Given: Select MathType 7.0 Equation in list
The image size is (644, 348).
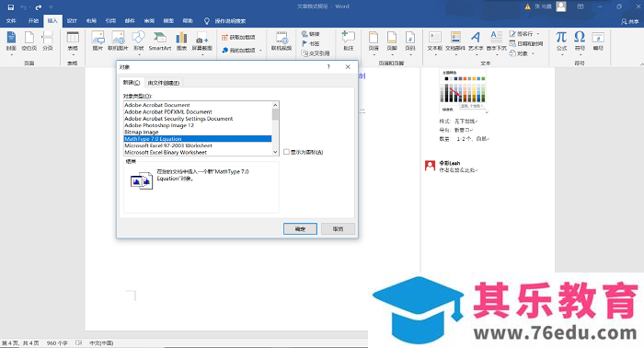Looking at the screenshot, I should pos(198,139).
